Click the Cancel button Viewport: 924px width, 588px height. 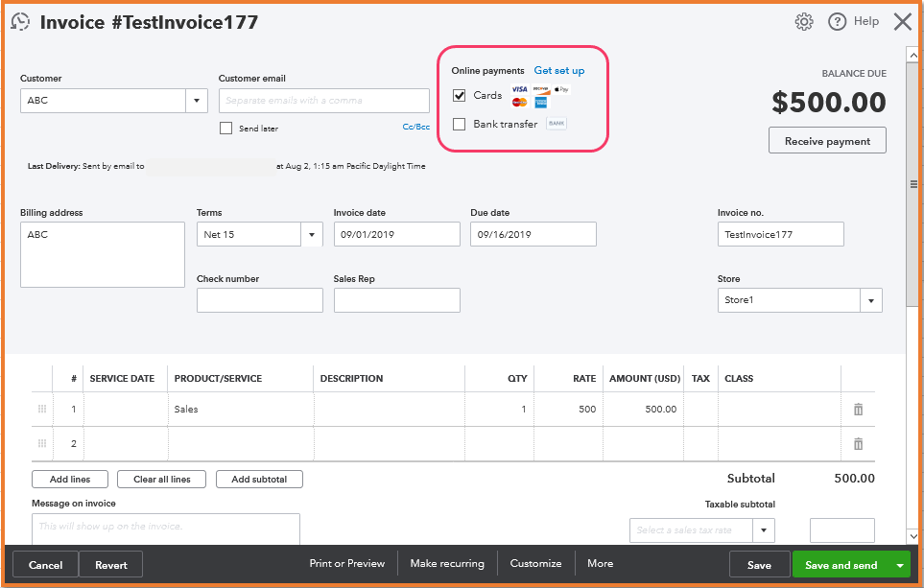point(45,565)
